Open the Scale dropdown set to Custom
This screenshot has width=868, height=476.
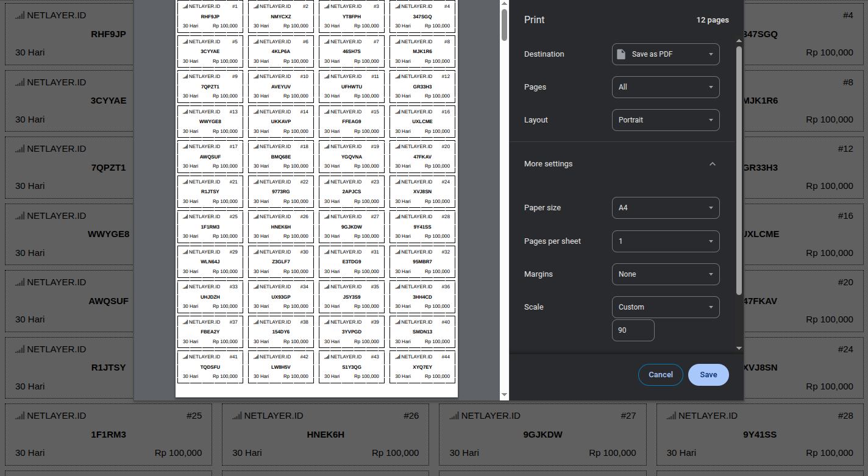pos(666,307)
